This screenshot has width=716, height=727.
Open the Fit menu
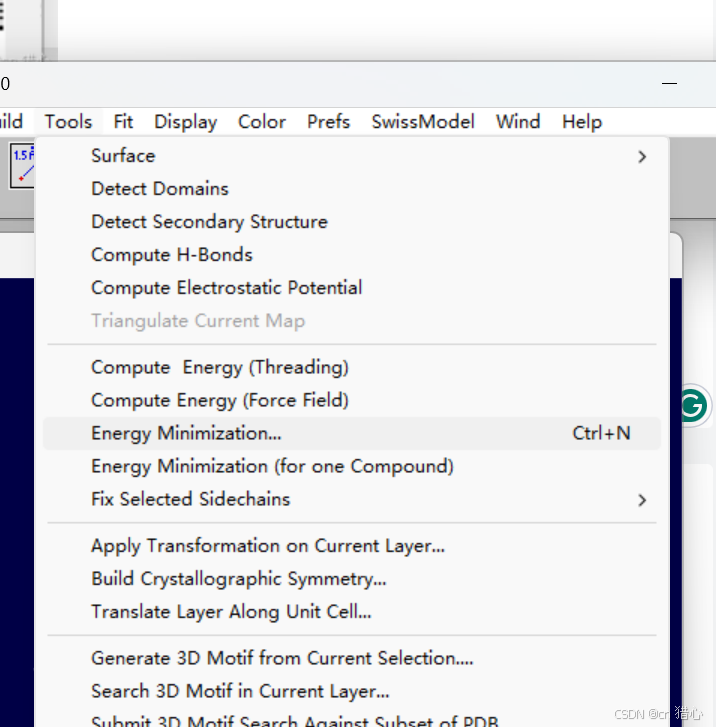click(123, 122)
